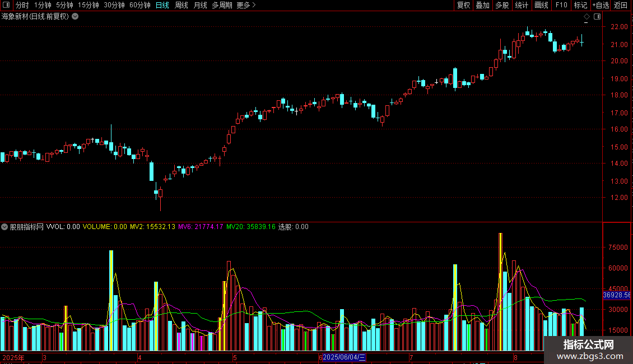Open dropdown next to 海象新材 title
This screenshot has height=364, width=633.
pos(75,17)
